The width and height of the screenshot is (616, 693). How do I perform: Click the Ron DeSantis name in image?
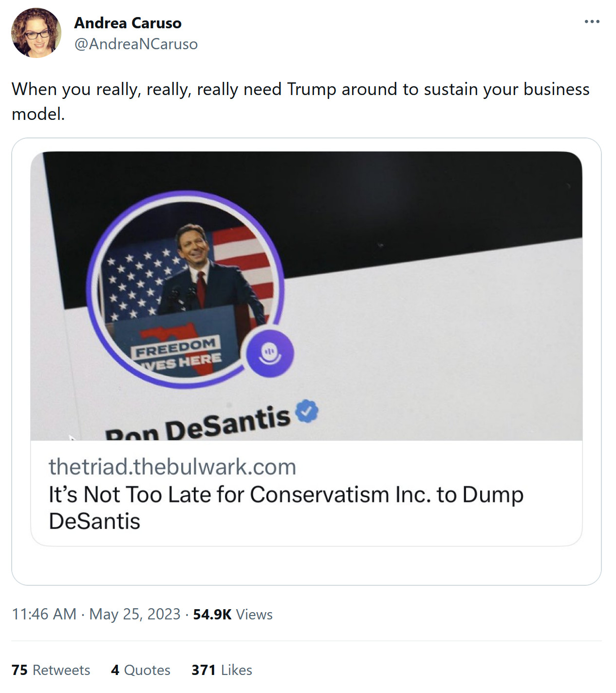197,425
